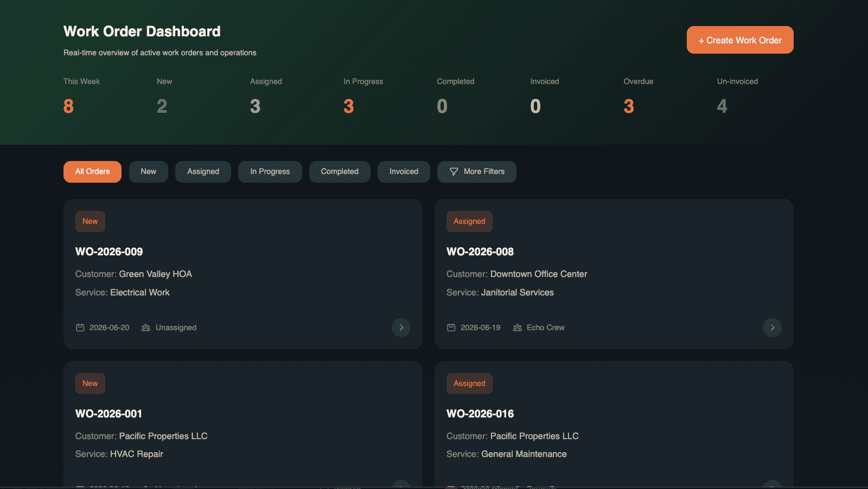868x489 pixels.
Task: Click the calendar icon on WO-2026-009 card
Action: [80, 327]
